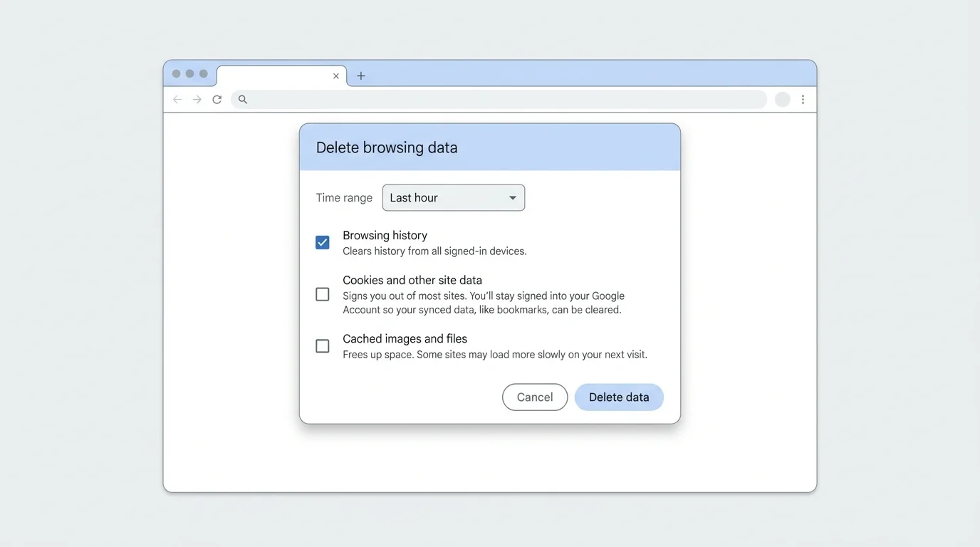Click the search magnifier in address bar
Viewport: 980px width, 547px height.
point(243,100)
